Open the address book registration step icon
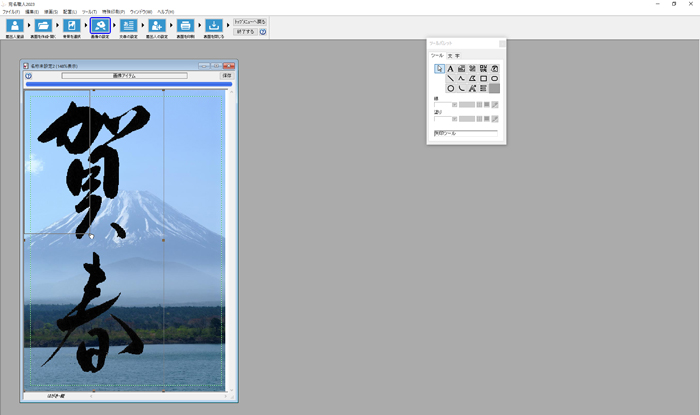This screenshot has height=415, width=700. coord(15,26)
